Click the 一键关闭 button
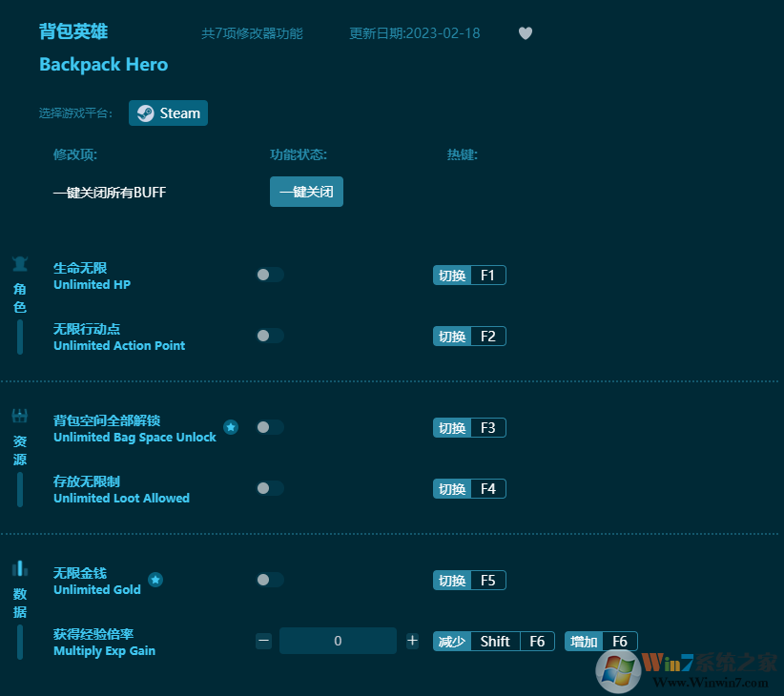 click(x=306, y=192)
